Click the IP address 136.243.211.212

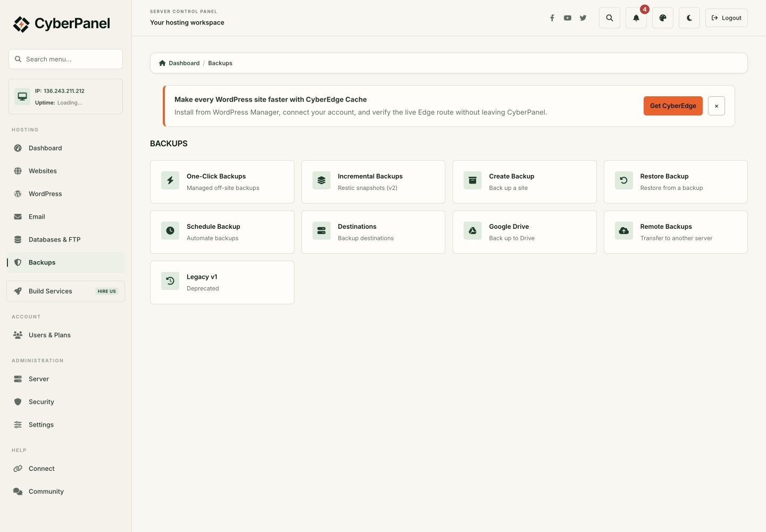(64, 91)
